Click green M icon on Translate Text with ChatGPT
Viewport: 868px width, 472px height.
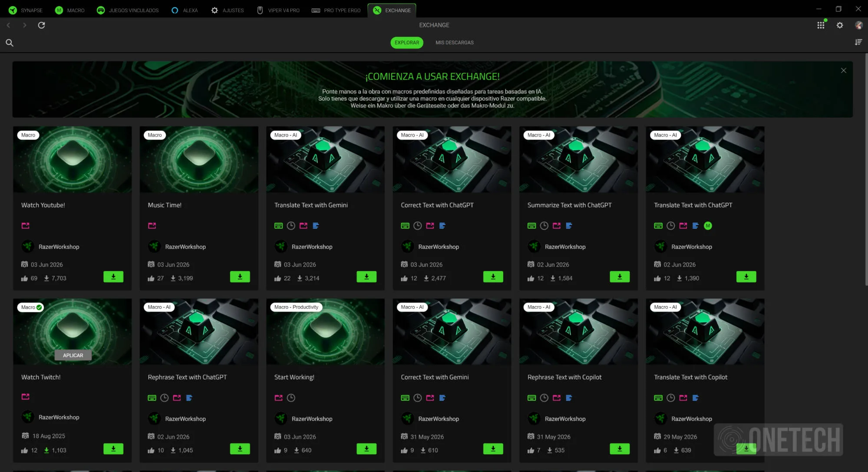tap(708, 226)
